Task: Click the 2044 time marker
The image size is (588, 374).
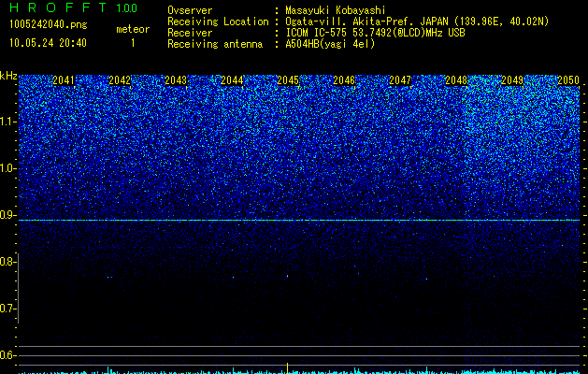Action: tap(232, 80)
